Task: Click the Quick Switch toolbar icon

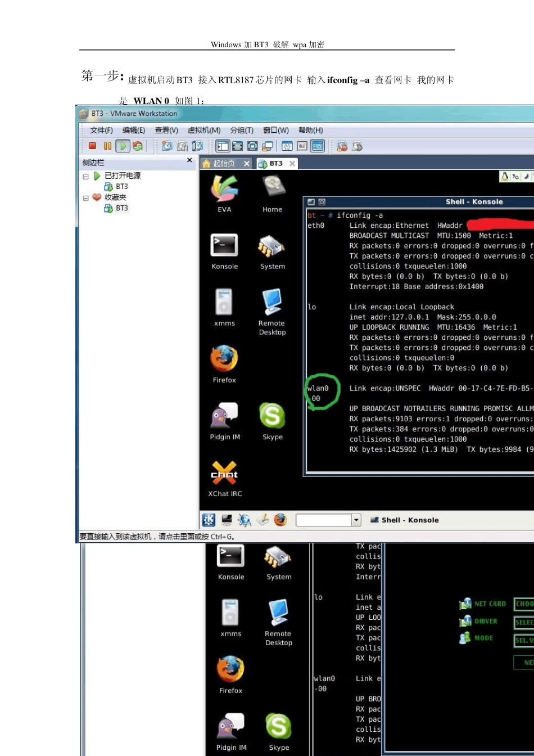Action: (238, 146)
